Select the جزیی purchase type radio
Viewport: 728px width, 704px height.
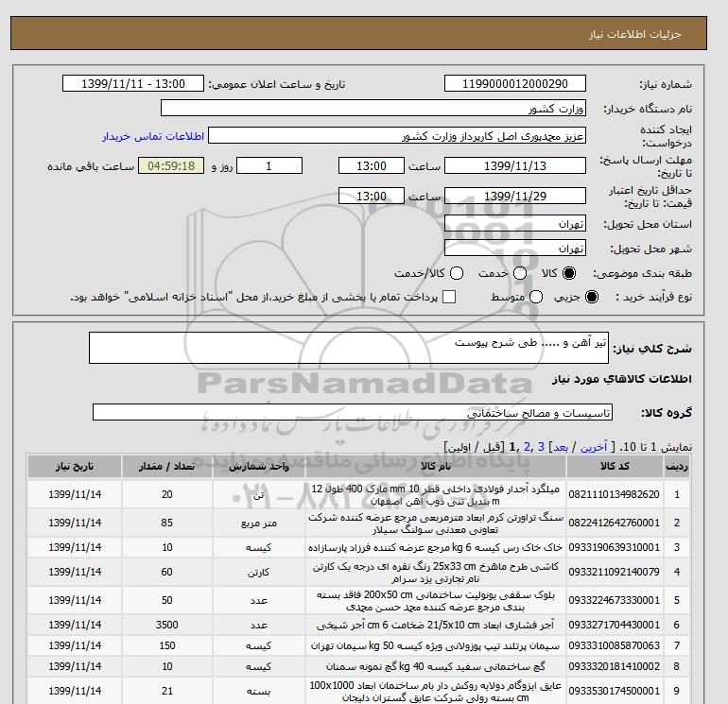(592, 297)
